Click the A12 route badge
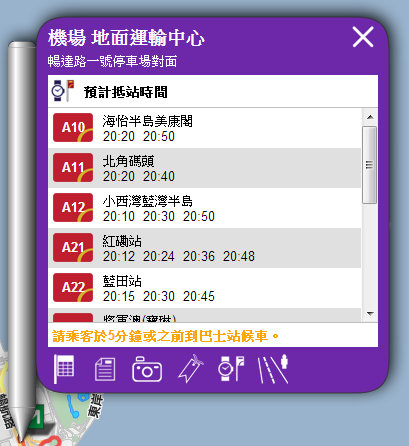Screen dimensions: 409x446 pyautogui.click(x=73, y=208)
